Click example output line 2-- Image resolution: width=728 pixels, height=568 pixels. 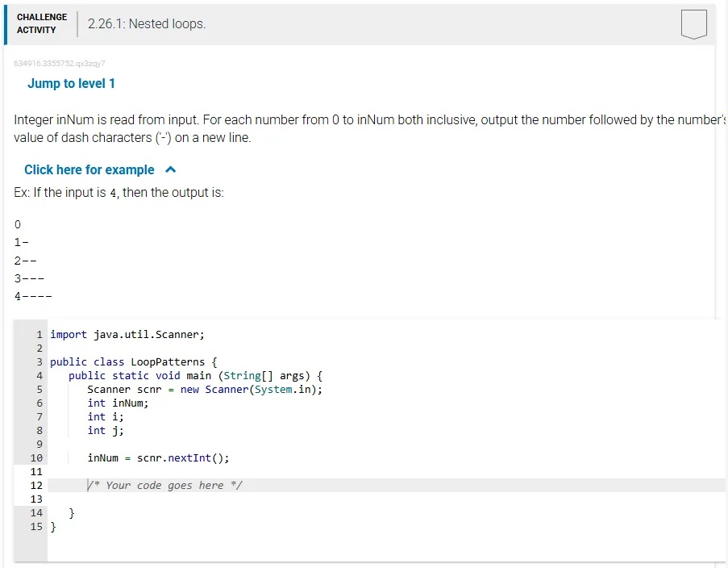coord(26,261)
